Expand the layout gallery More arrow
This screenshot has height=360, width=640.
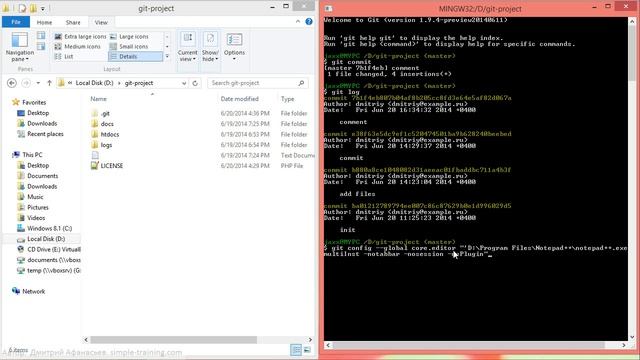167,56
